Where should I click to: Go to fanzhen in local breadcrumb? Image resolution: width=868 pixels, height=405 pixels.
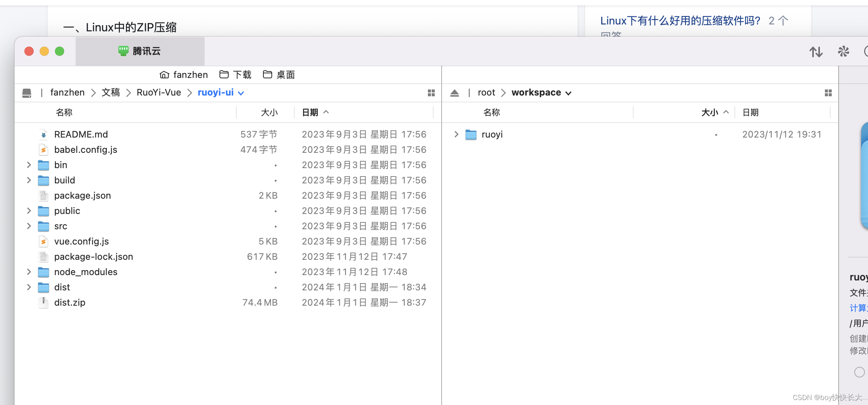[x=67, y=92]
